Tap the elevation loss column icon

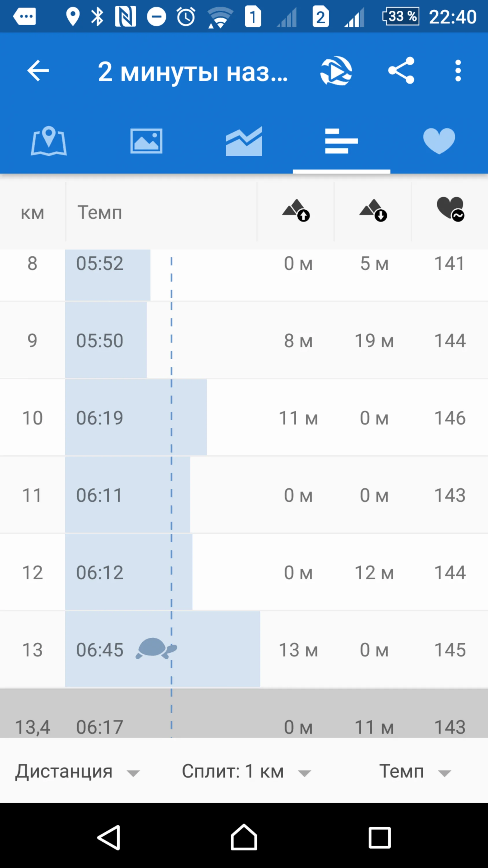pos(373,211)
